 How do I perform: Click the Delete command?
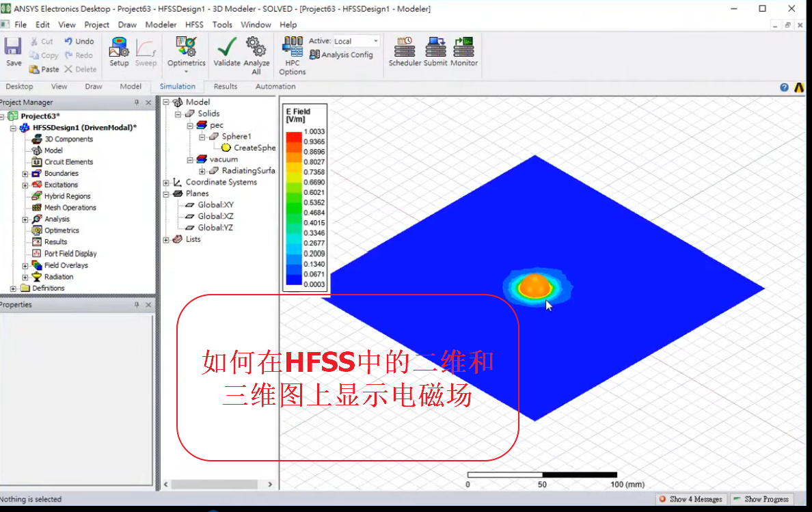coord(80,69)
